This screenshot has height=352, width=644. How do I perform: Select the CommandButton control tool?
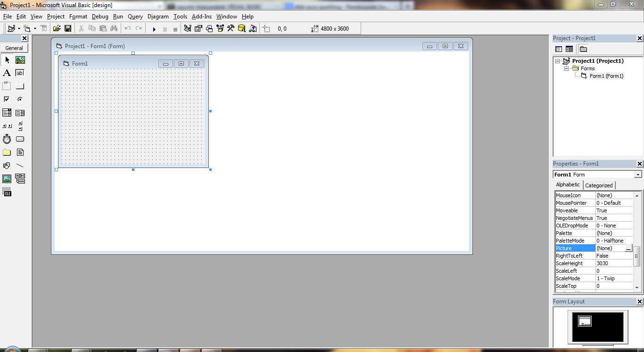coord(20,86)
